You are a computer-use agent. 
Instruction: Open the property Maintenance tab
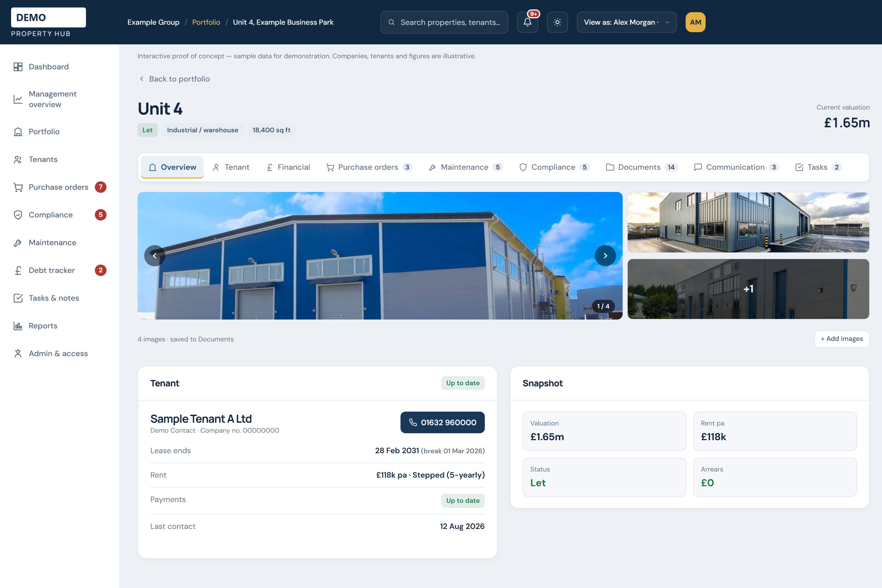[x=465, y=167]
